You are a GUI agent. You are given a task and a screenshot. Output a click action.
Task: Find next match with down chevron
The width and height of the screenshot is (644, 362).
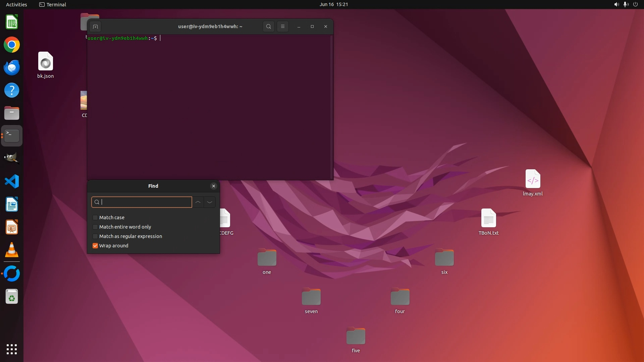(x=210, y=202)
